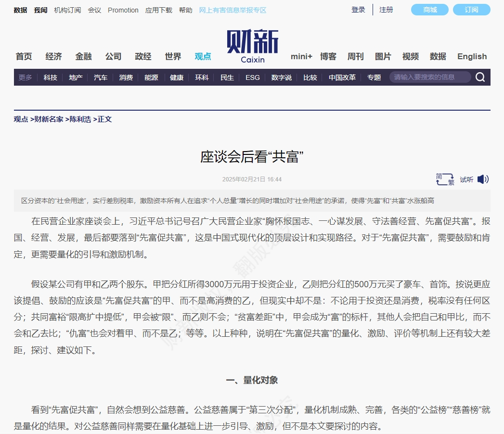Click the speaker icon to play article audio

click(x=482, y=179)
